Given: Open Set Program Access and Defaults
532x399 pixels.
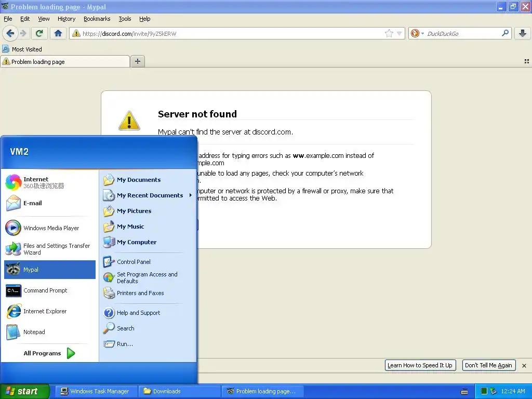Looking at the screenshot, I should coord(148,277).
